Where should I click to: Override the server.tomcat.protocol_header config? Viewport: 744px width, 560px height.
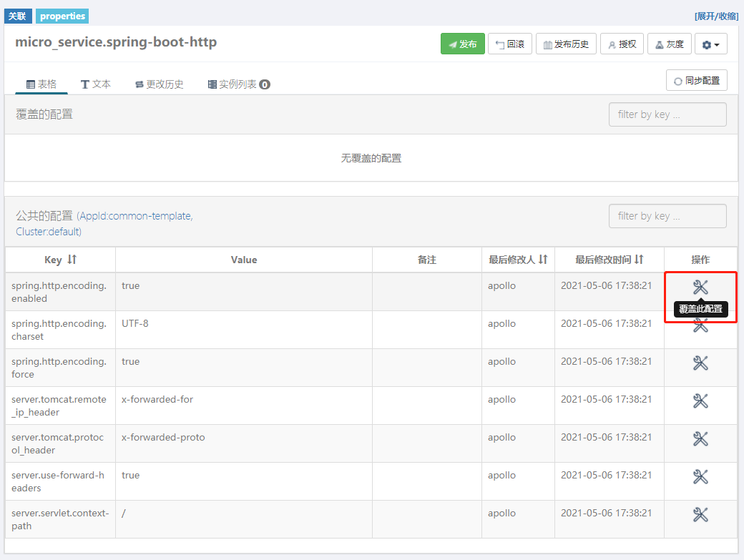point(700,439)
